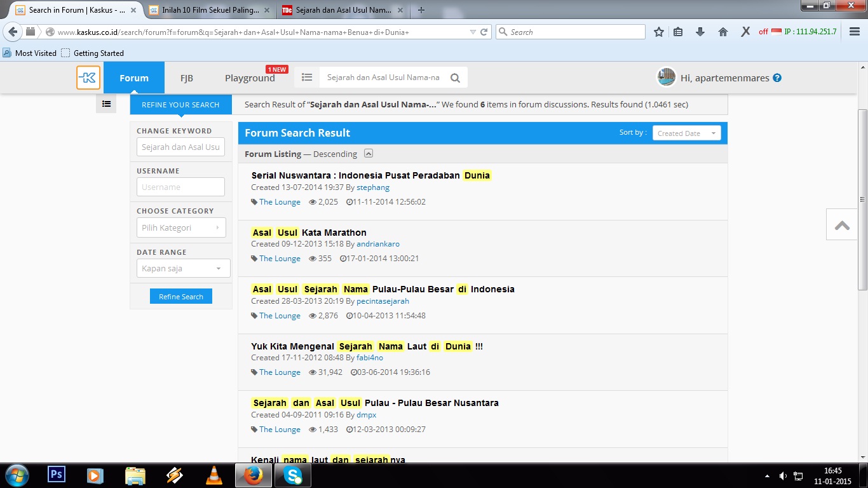Click the user avatar next to Hi, apartemenmares
The width and height of the screenshot is (868, 488).
666,77
